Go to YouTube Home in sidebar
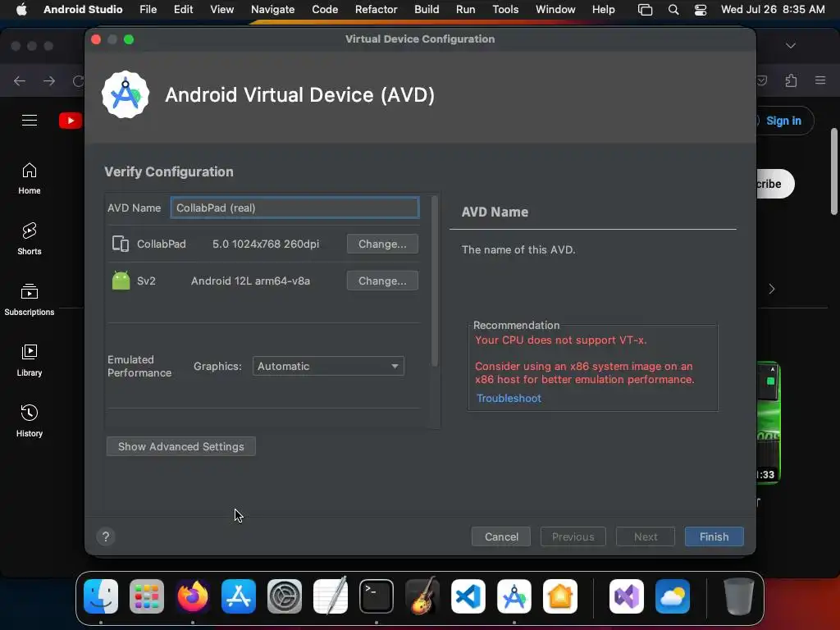840x630 pixels. tap(30, 179)
